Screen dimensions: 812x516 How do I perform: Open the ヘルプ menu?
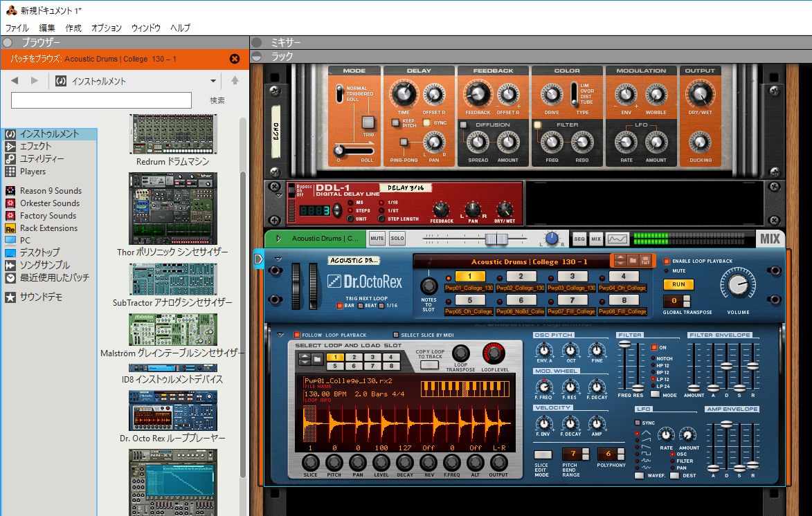point(180,28)
